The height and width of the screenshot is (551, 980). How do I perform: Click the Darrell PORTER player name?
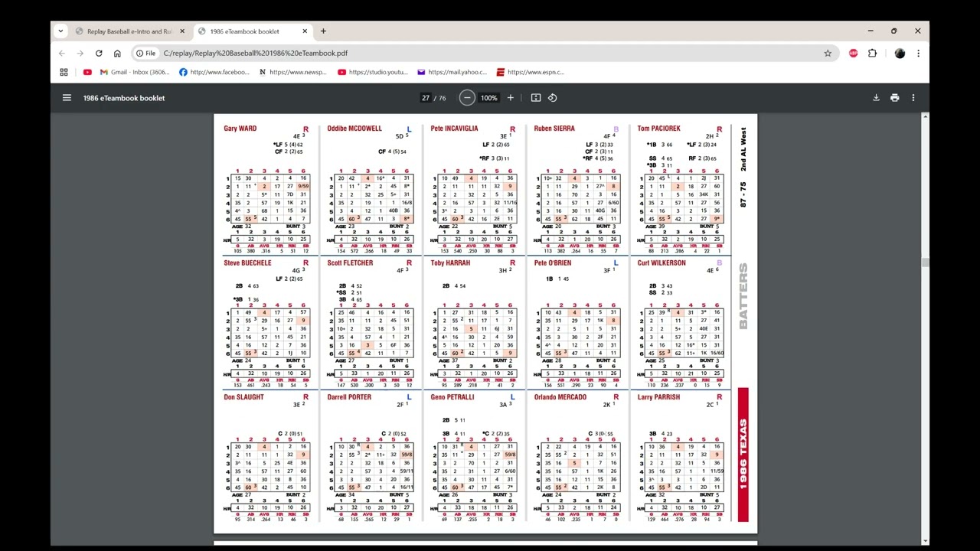tap(349, 397)
